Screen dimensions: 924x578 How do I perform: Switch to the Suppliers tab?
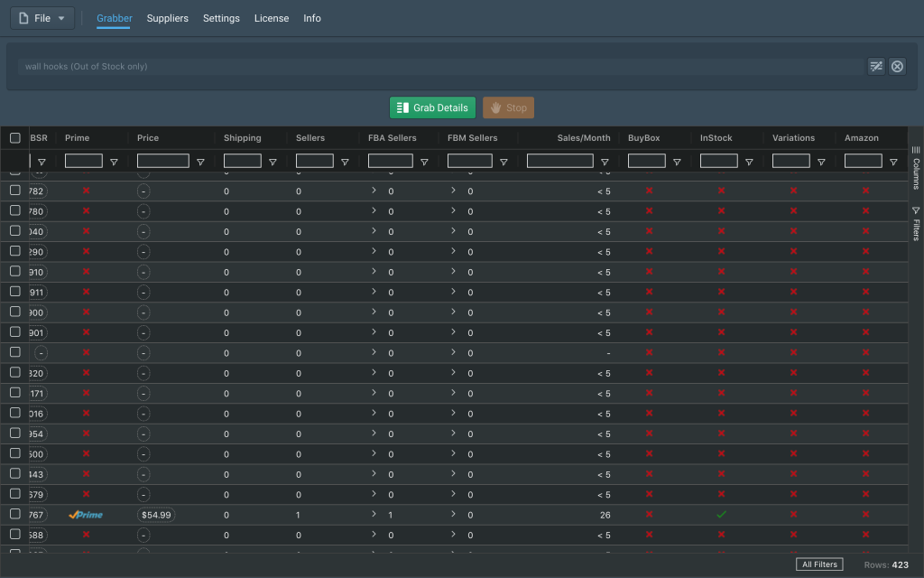[167, 18]
